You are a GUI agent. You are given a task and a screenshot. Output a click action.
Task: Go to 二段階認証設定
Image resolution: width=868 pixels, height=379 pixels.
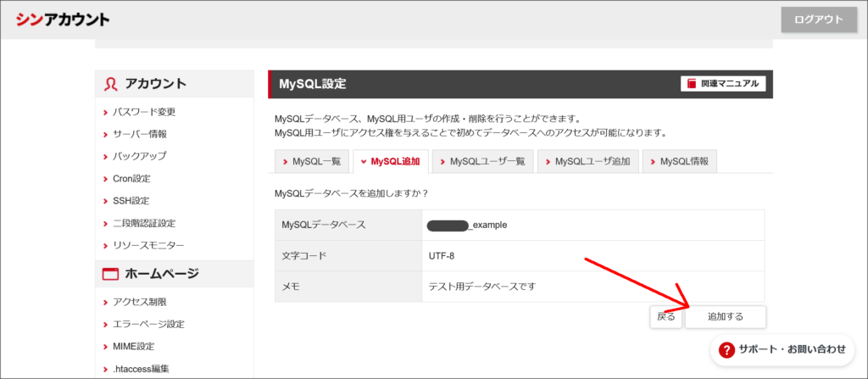click(x=144, y=223)
